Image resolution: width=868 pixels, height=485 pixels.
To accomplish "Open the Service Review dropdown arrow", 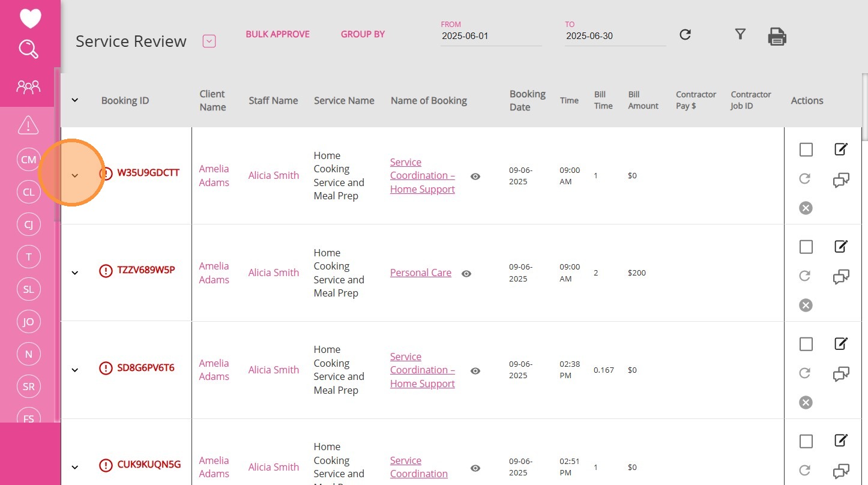I will (x=209, y=41).
